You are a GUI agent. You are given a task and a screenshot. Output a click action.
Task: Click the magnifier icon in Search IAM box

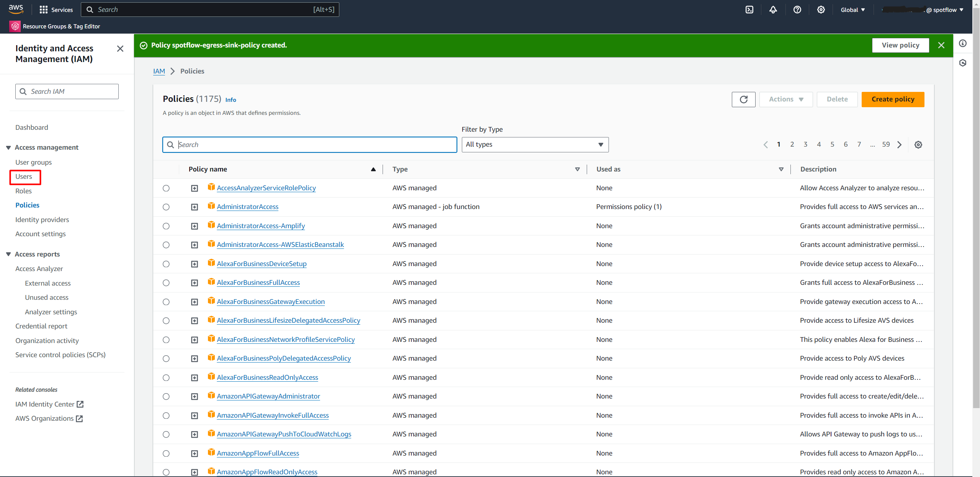(x=23, y=91)
